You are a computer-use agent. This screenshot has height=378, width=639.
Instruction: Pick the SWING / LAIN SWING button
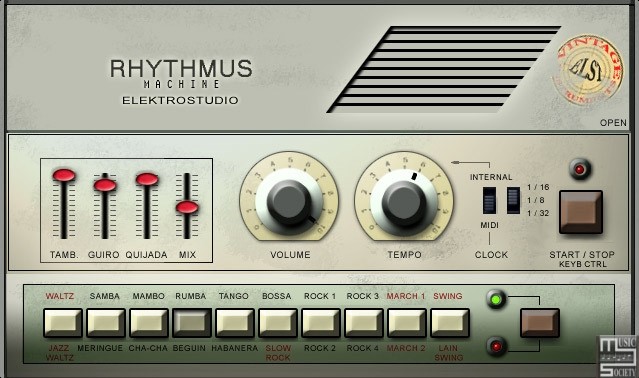pos(450,322)
